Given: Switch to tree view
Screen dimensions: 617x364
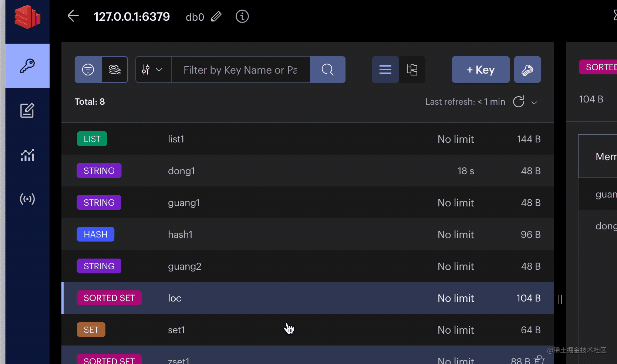Looking at the screenshot, I should pos(412,70).
